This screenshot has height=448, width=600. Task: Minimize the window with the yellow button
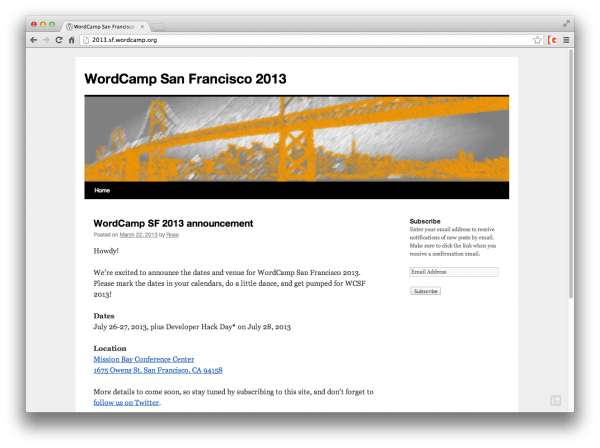point(43,24)
